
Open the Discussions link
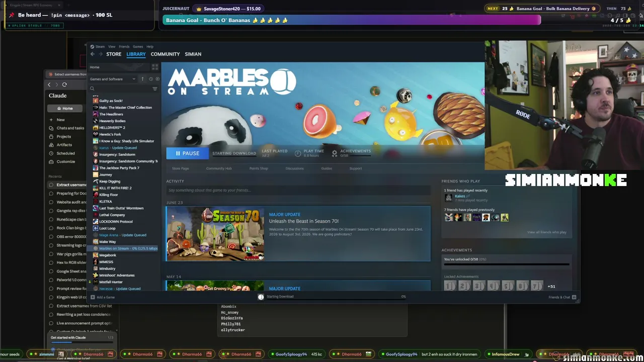point(294,168)
